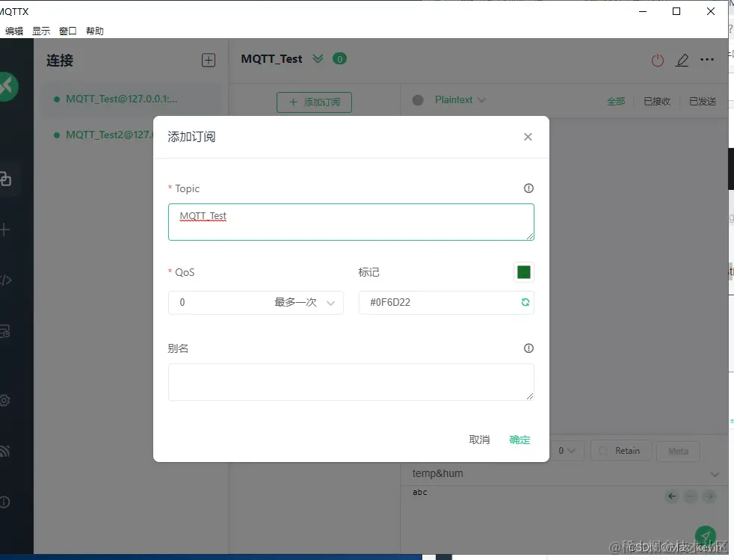
Task: Open the 窗口 menu
Action: pyautogui.click(x=67, y=31)
